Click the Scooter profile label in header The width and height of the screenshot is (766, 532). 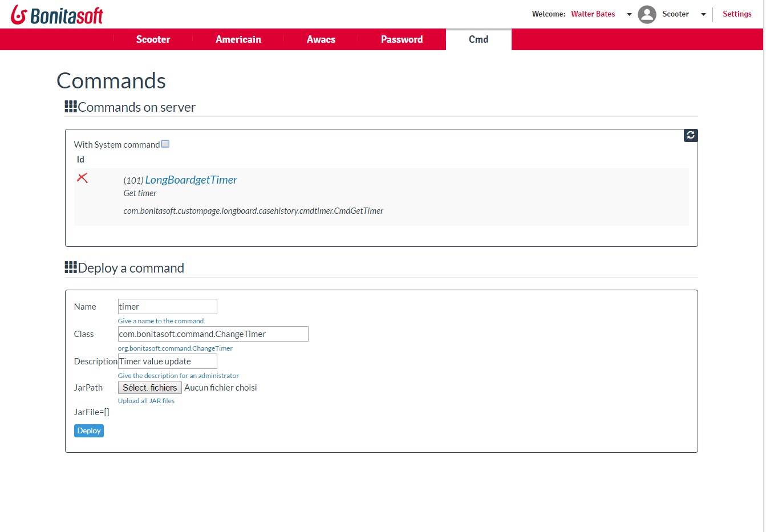tap(675, 14)
